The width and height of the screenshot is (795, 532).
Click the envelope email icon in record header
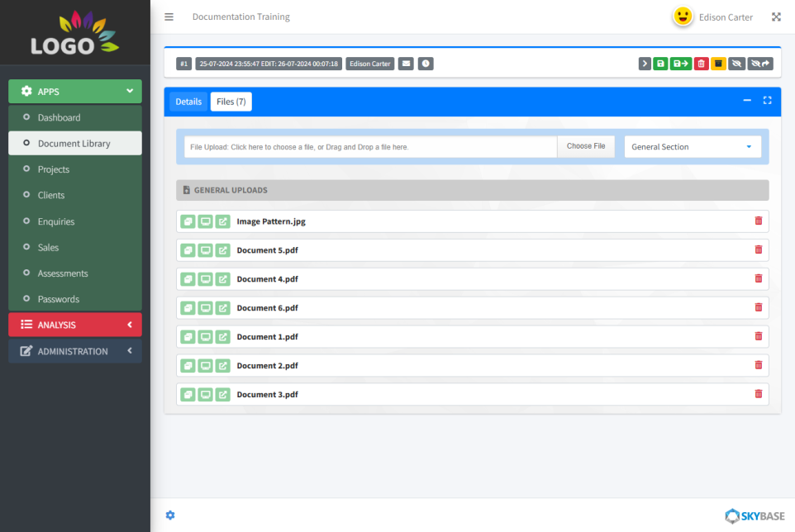[x=406, y=64]
